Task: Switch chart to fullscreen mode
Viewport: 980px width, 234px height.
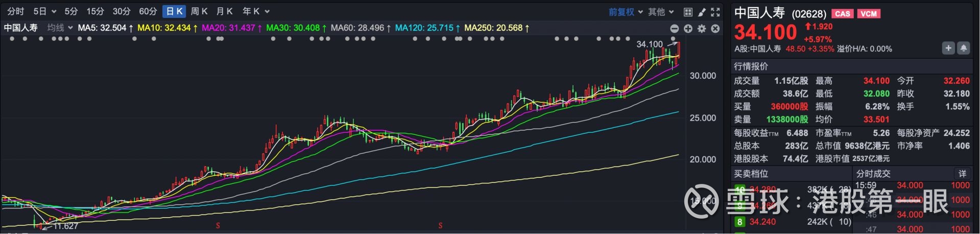Action: pyautogui.click(x=715, y=12)
